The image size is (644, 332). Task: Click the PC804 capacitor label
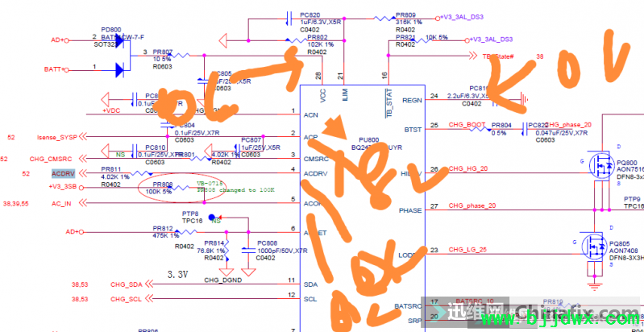click(185, 125)
